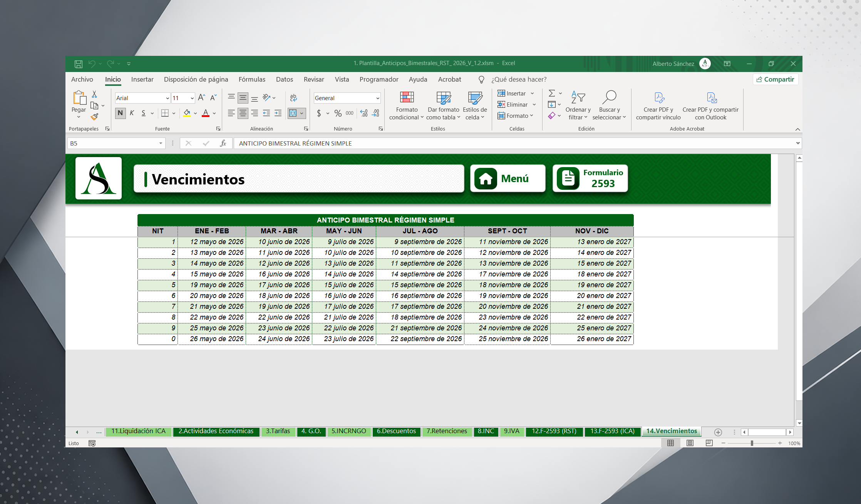Viewport: 861px width, 504px height.
Task: Toggle bold (N) formatting
Action: (x=120, y=113)
